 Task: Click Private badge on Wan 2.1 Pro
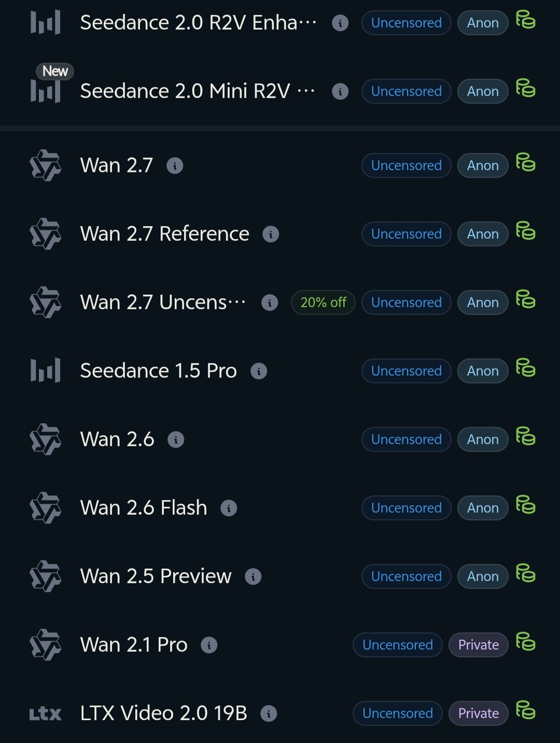coord(479,645)
